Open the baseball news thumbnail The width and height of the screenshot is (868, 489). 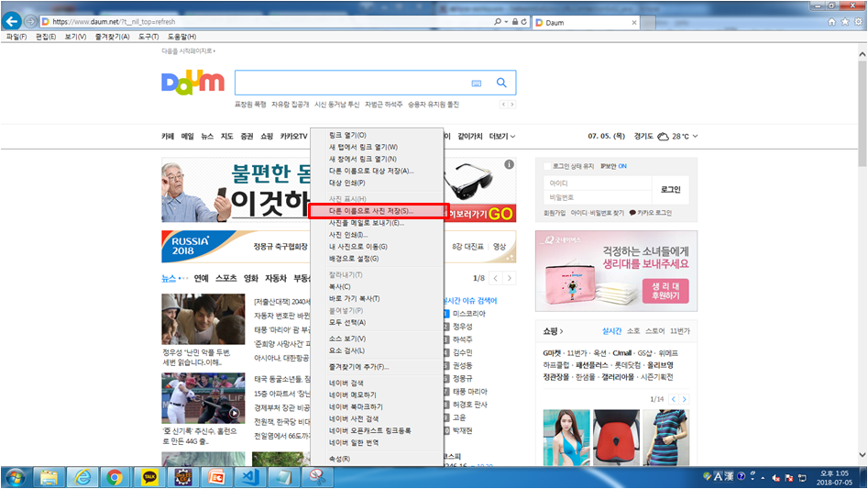pos(203,398)
